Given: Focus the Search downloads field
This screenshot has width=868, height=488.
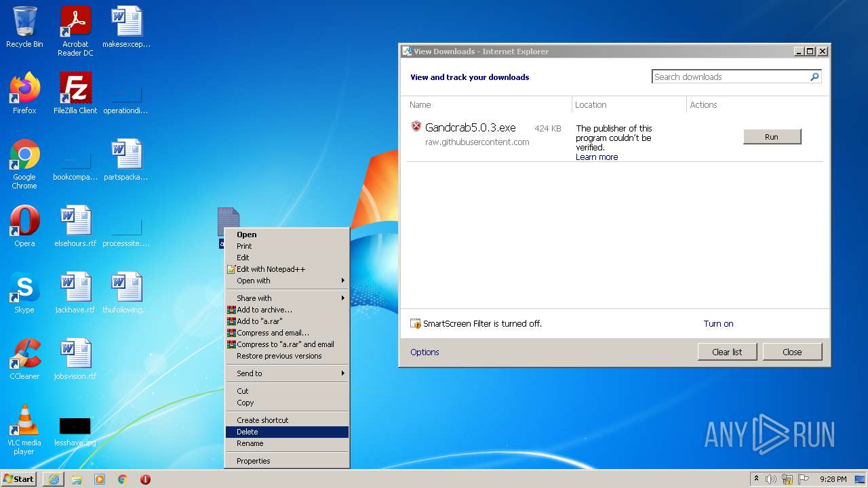Looking at the screenshot, I should 730,77.
